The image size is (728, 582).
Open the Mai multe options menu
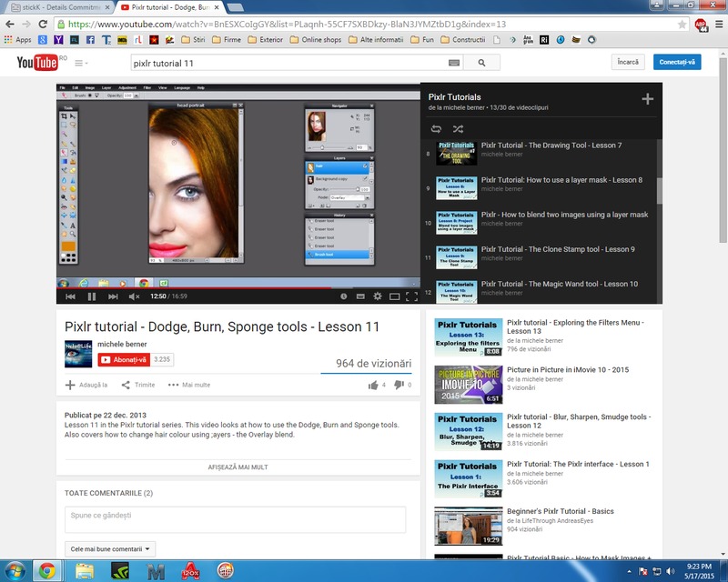(189, 385)
